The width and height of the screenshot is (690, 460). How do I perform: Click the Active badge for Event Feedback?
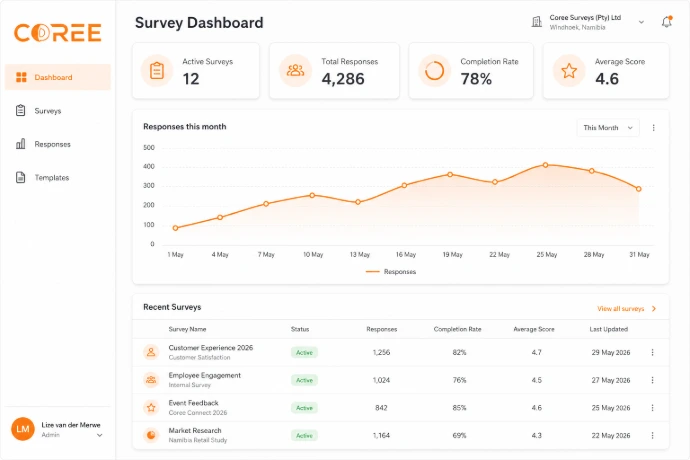tap(304, 408)
